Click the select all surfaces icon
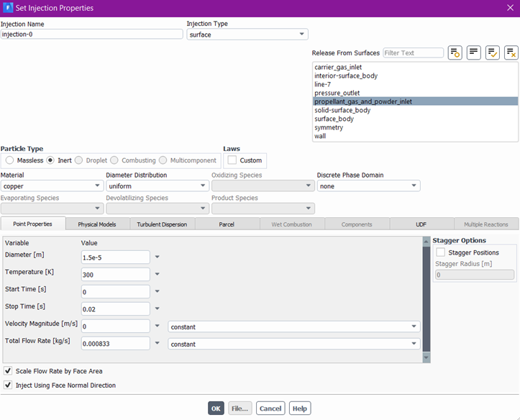The image size is (520, 420). pos(492,52)
